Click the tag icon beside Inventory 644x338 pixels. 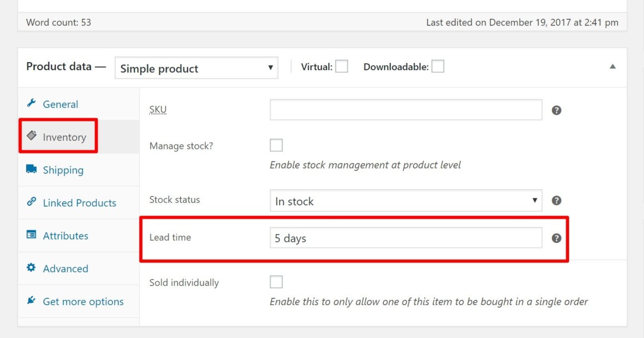click(32, 135)
